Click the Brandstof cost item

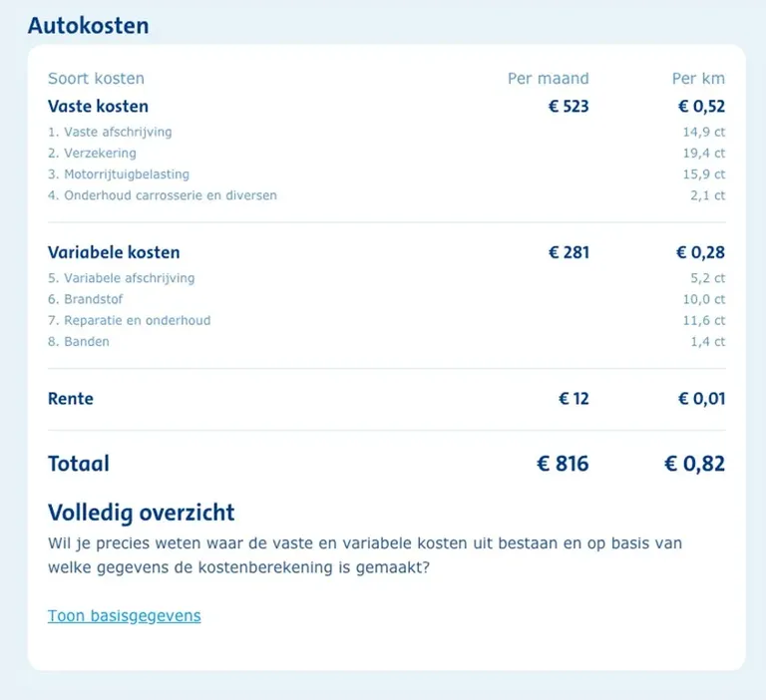[x=87, y=299]
